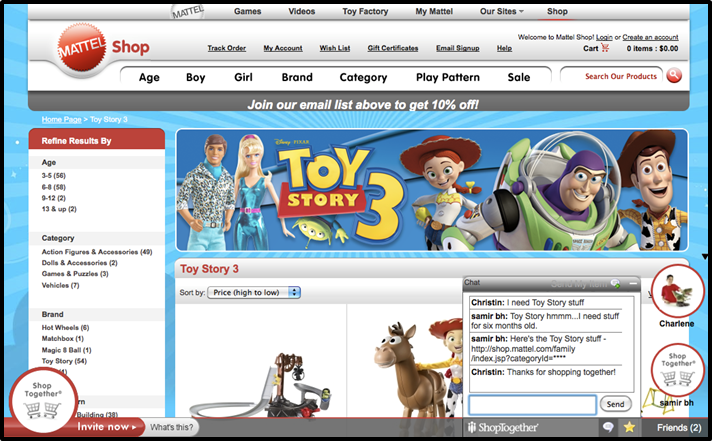712x441 pixels.
Task: Open the Friends (2) list
Action: 679,427
